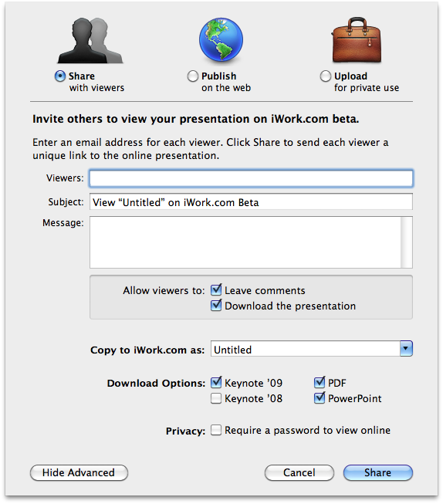Select the Share with viewers radio button
The image size is (443, 504).
point(60,76)
